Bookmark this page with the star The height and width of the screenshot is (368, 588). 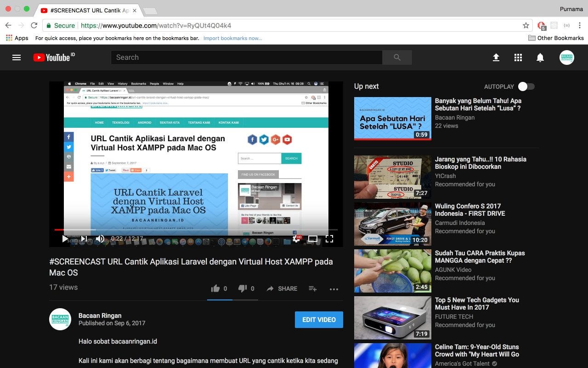point(526,25)
